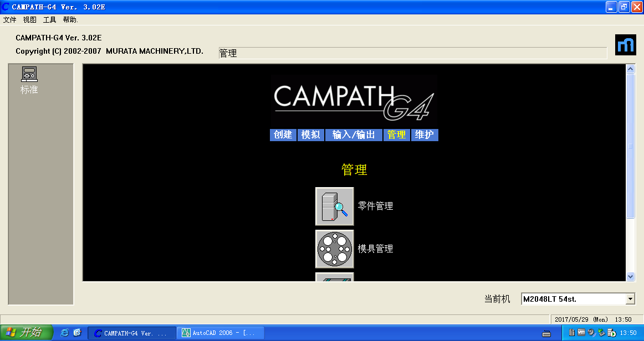Viewport: 644px width, 341px height.
Task: Click the Murata 'm' logo icon
Action: tap(625, 45)
